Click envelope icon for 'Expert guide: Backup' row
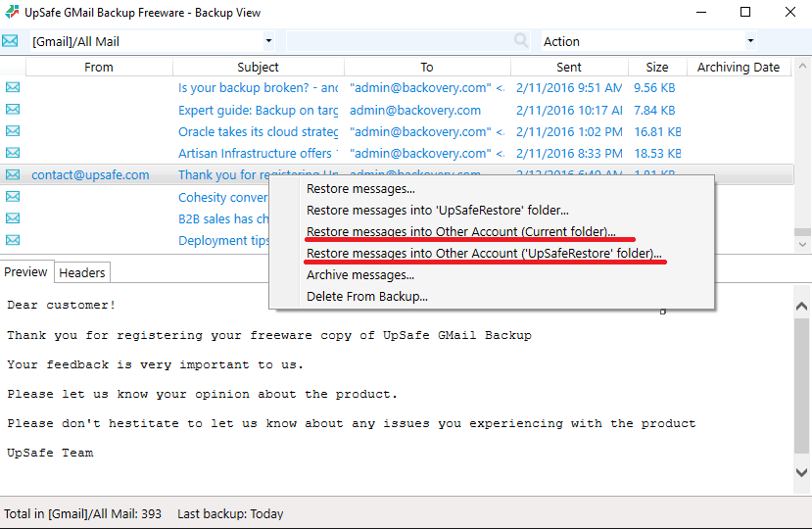The height and width of the screenshot is (529, 812). tap(13, 110)
